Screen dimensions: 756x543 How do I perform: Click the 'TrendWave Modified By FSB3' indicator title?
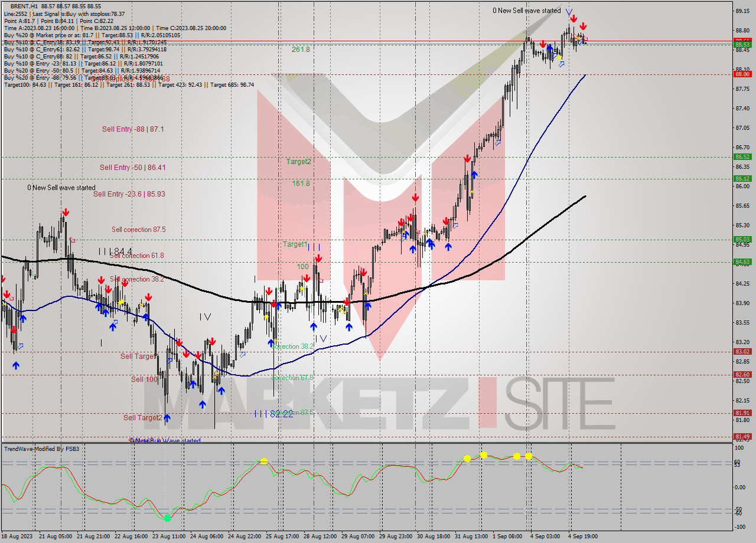[x=42, y=449]
